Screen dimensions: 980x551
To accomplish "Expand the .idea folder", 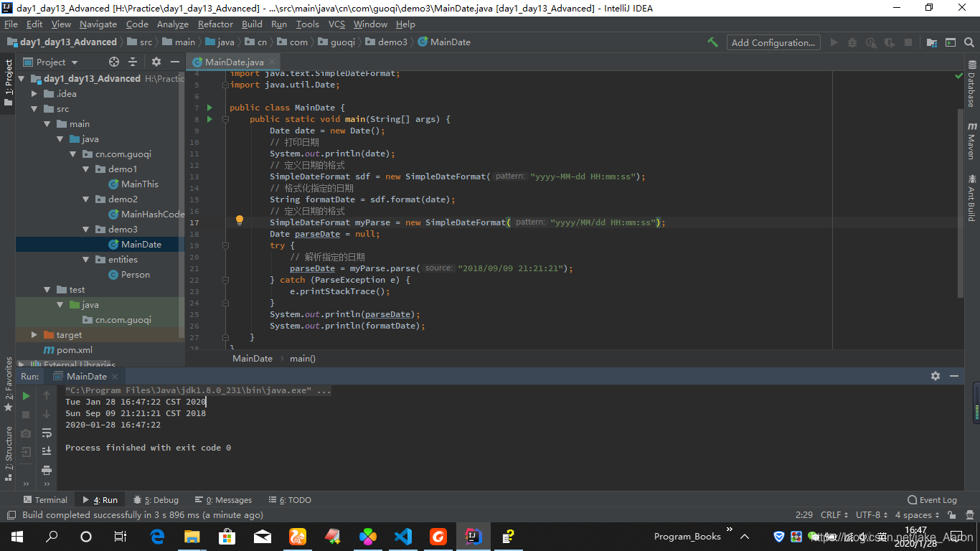I will click(x=34, y=94).
